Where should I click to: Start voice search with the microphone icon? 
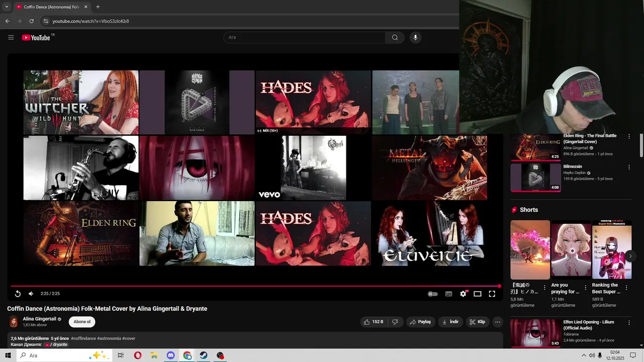(415, 37)
